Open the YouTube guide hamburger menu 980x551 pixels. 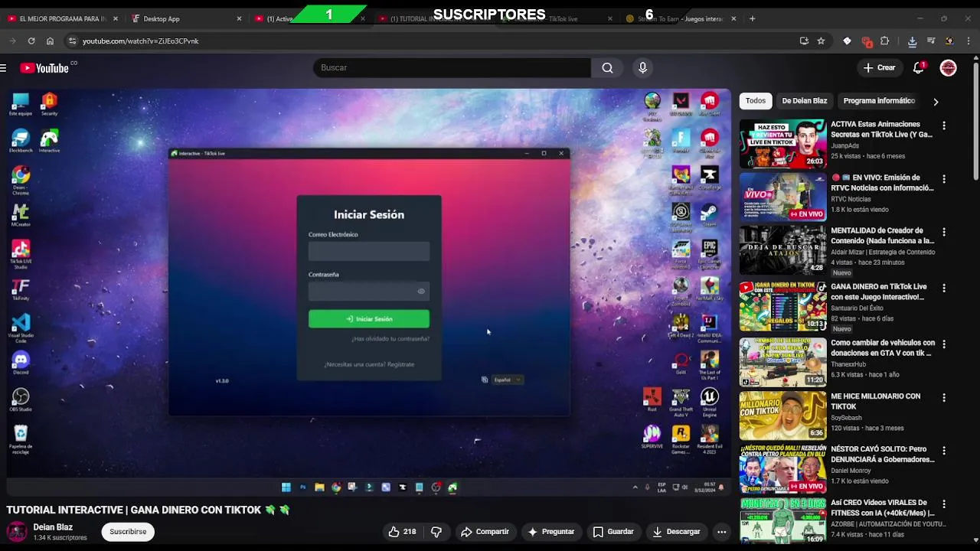tap(4, 68)
